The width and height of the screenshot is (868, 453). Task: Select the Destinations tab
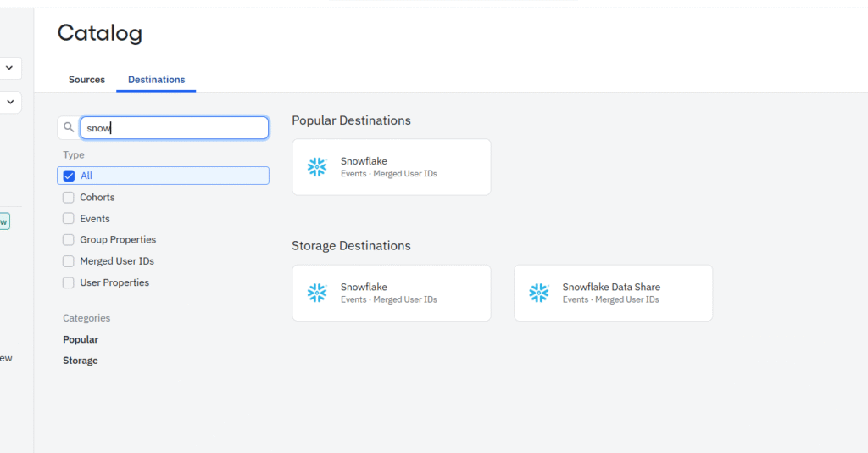pos(156,80)
